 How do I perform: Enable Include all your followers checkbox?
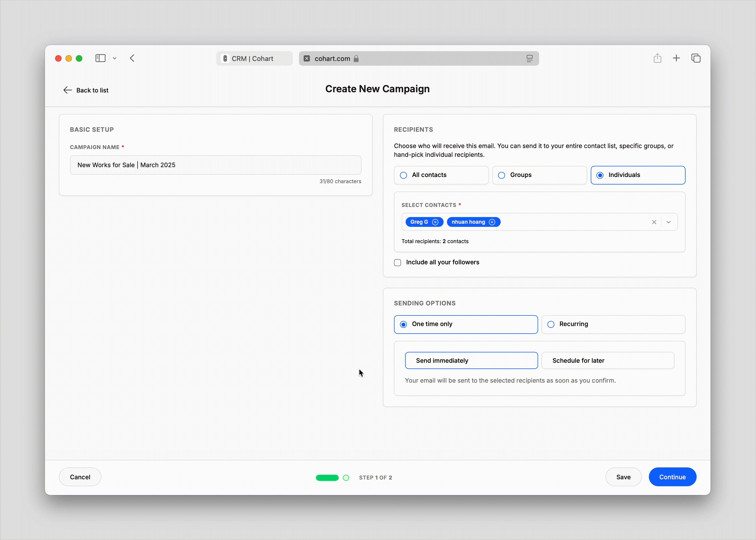tap(397, 263)
